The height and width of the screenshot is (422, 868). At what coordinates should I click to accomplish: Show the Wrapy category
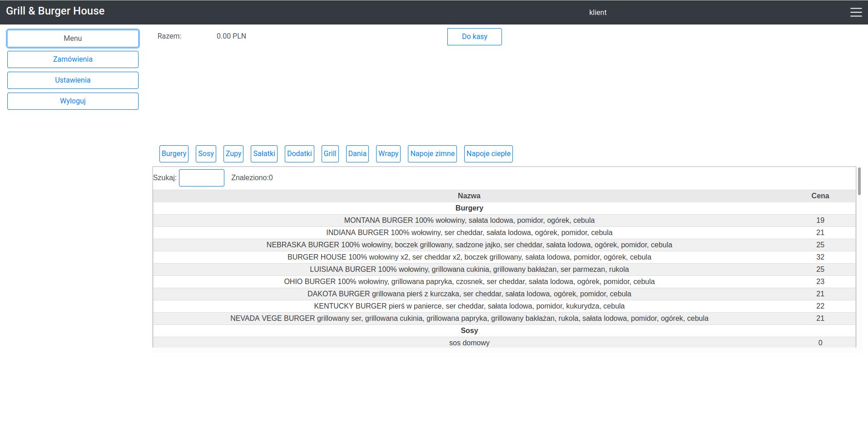pyautogui.click(x=388, y=154)
